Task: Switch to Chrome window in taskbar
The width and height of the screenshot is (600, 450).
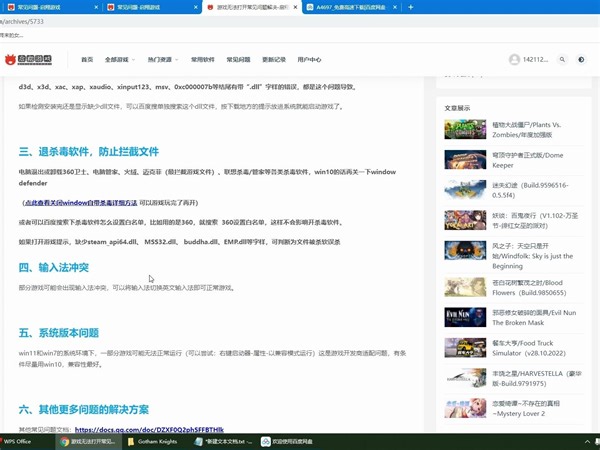Action: click(x=89, y=442)
